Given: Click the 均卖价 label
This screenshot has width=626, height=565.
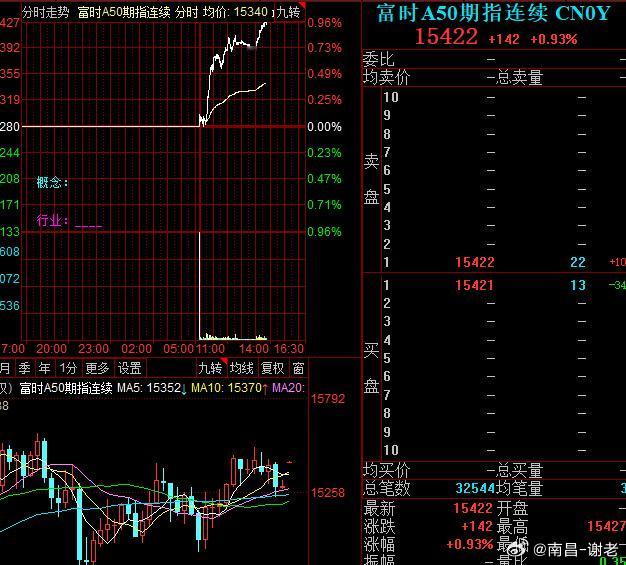Looking at the screenshot, I should point(386,77).
